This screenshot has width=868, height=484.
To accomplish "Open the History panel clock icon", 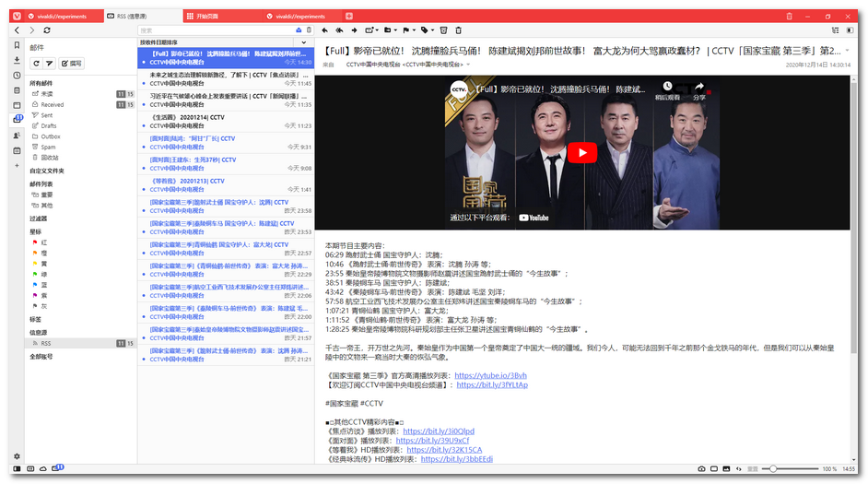I will pos(17,75).
